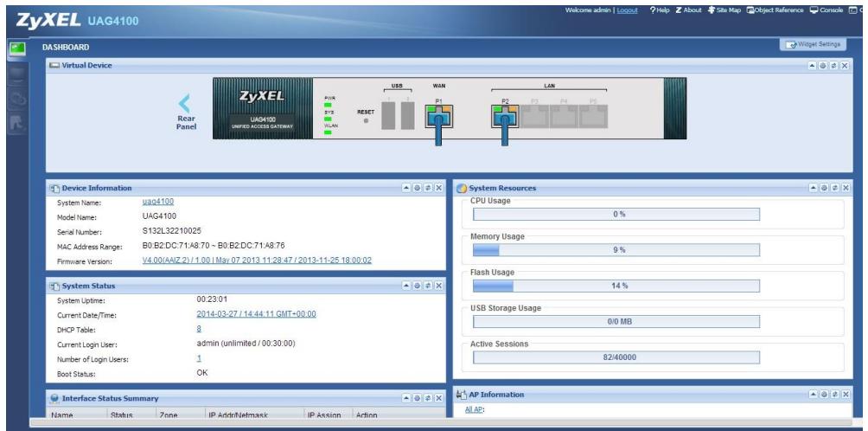868x431 pixels.
Task: Click LAN port P2 on virtual device
Action: pos(505,116)
